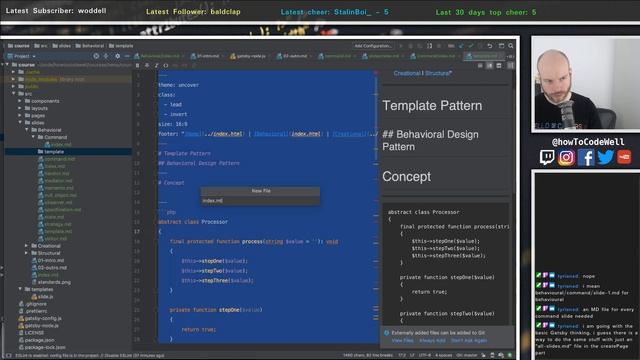Click the 'Behavioral' breadcrumb in navigation bar
The image size is (640, 360).
pyautogui.click(x=90, y=46)
